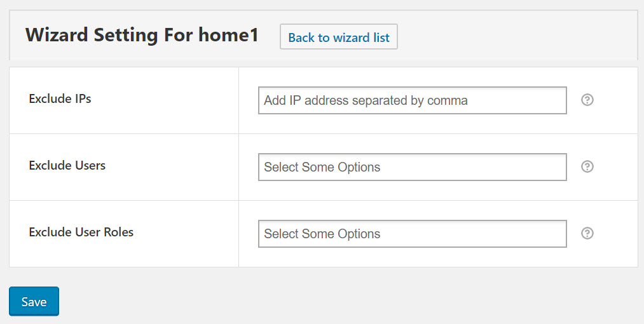Expand the Exclude User Roles options list
The width and height of the screenshot is (644, 324).
(x=413, y=234)
